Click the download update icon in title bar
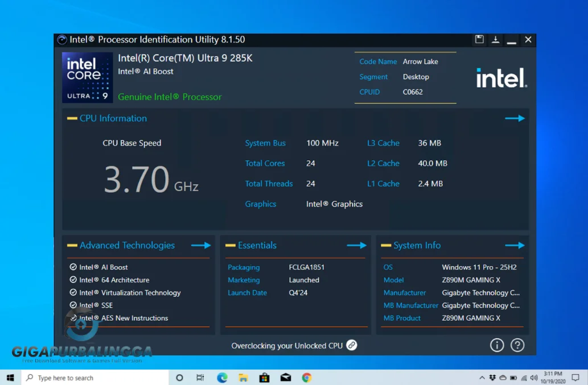The height and width of the screenshot is (385, 588). pos(495,39)
